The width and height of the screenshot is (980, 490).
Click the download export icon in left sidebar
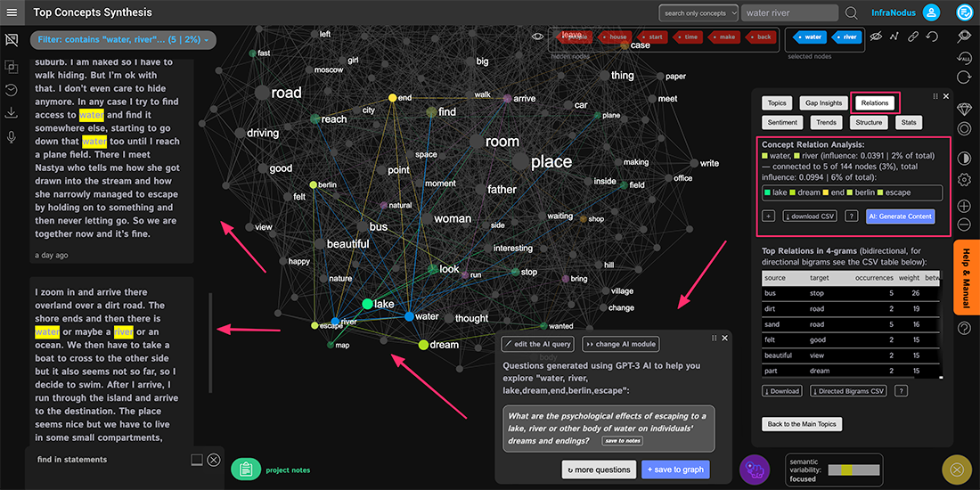pyautogui.click(x=11, y=113)
